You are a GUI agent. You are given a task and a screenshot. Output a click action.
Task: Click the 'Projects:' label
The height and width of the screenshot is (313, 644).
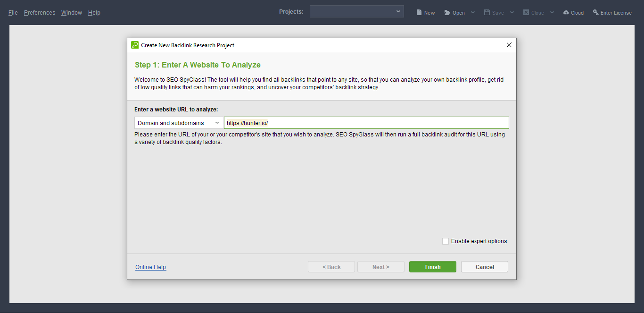pos(291,12)
